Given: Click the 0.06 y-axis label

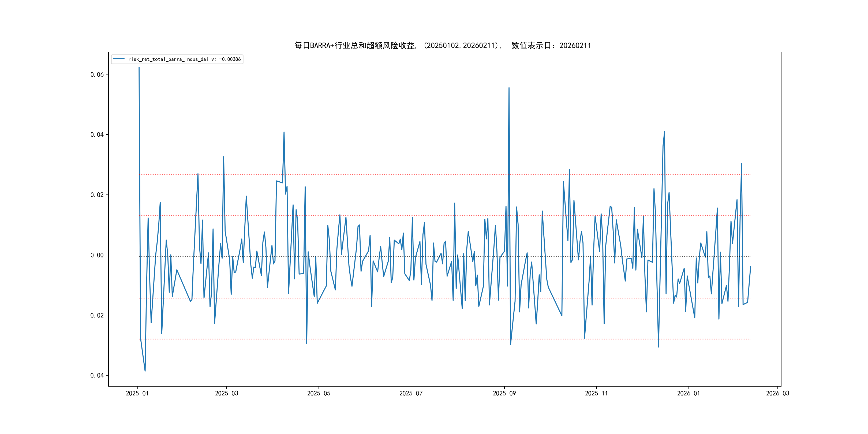Looking at the screenshot, I should pyautogui.click(x=97, y=74).
